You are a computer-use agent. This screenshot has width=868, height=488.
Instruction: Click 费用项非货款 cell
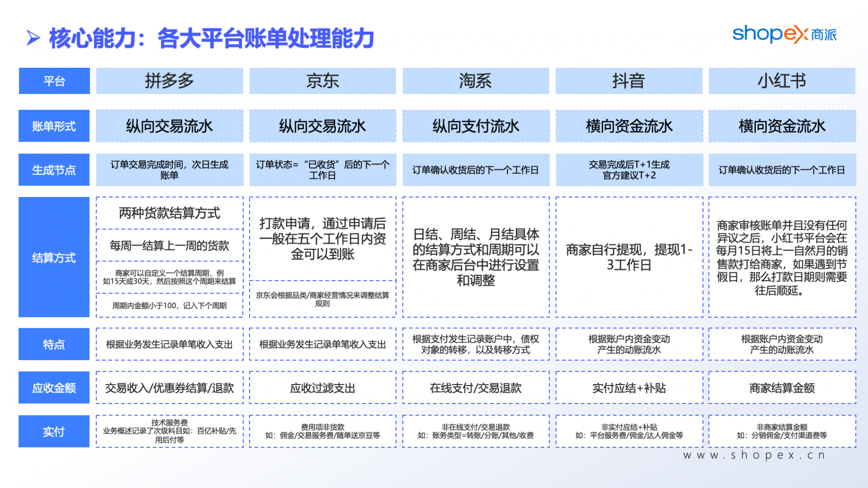[323, 431]
